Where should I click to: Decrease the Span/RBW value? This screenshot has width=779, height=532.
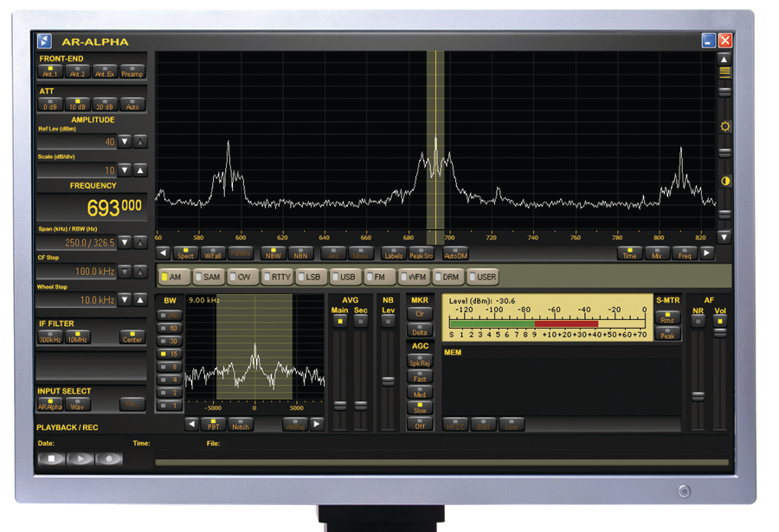[124, 243]
